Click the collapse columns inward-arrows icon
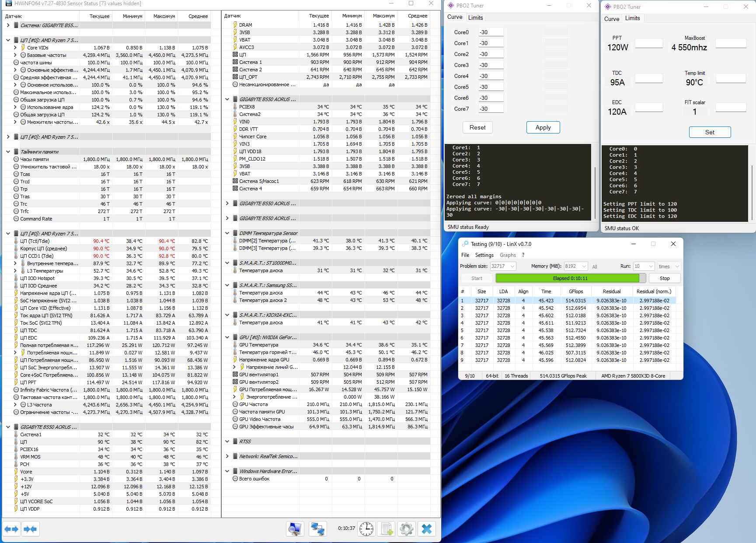 coord(30,529)
